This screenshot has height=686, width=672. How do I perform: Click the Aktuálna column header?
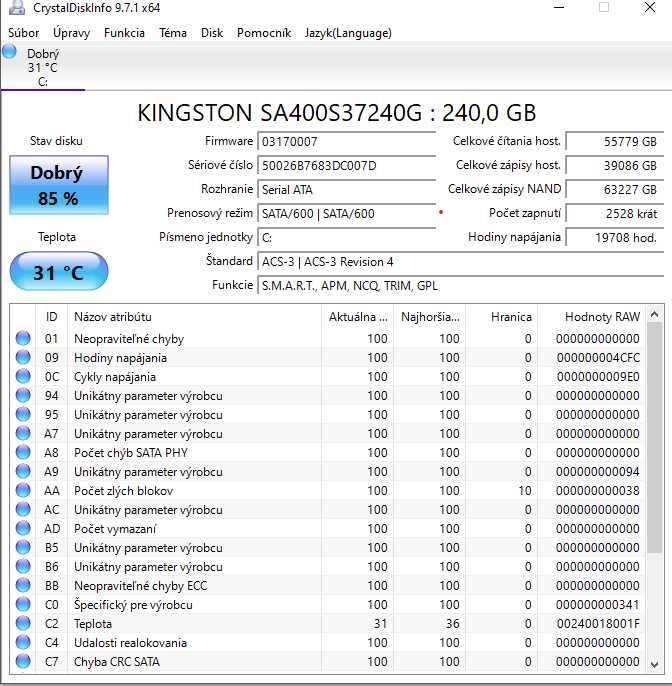pyautogui.click(x=358, y=316)
